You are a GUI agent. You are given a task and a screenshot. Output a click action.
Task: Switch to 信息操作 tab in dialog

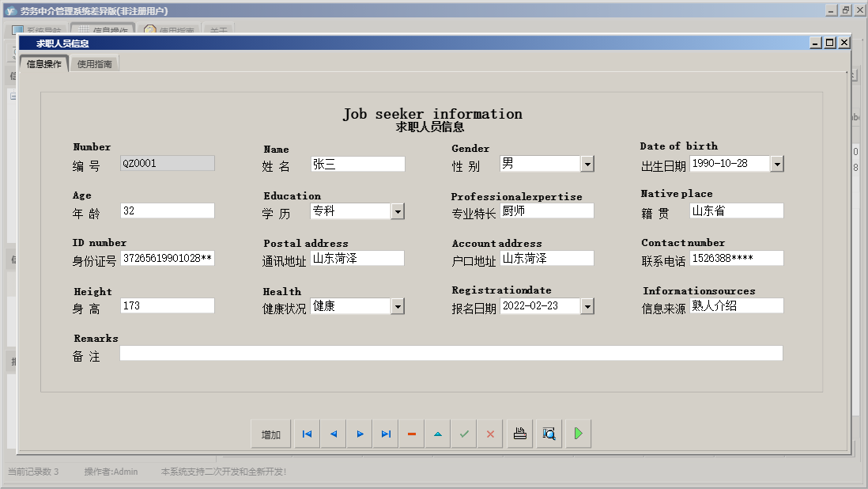coord(44,64)
